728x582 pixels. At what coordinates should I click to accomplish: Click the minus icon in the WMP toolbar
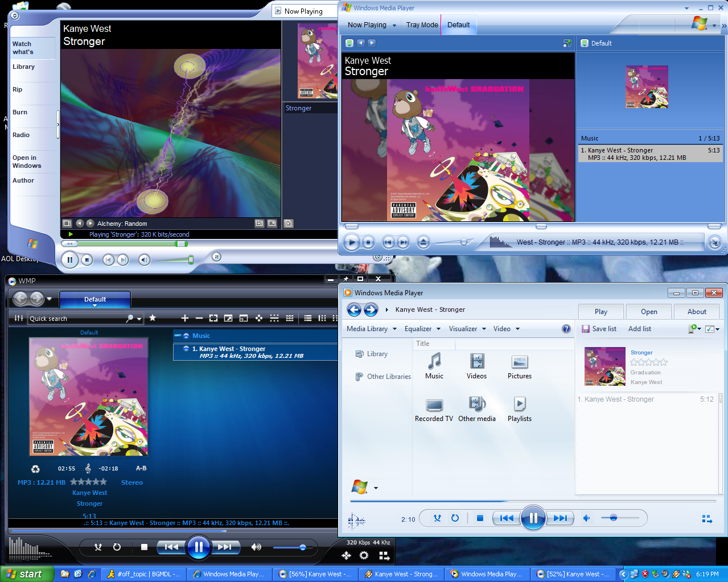pos(199,318)
